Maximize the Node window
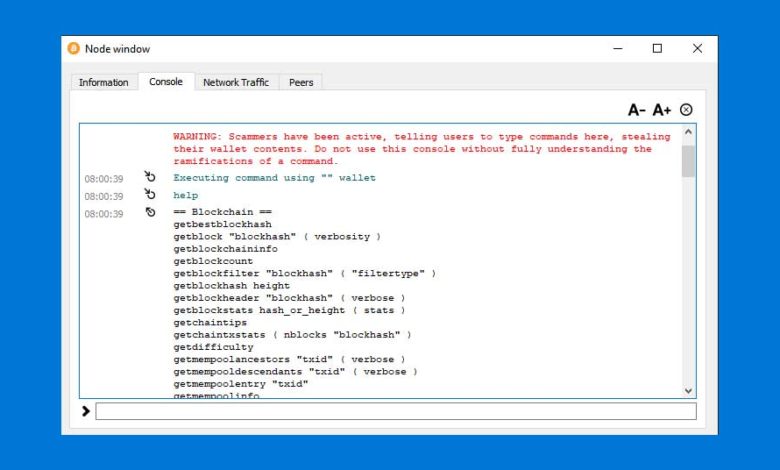 (657, 49)
